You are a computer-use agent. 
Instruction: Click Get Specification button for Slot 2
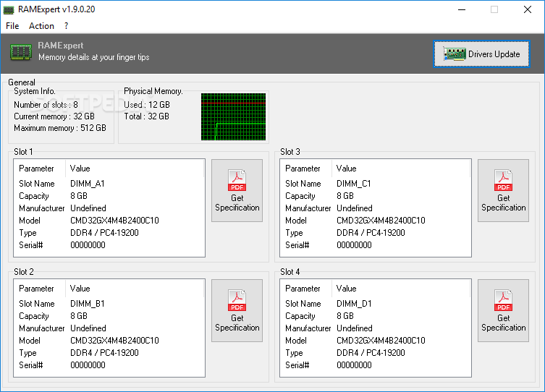[x=237, y=311]
